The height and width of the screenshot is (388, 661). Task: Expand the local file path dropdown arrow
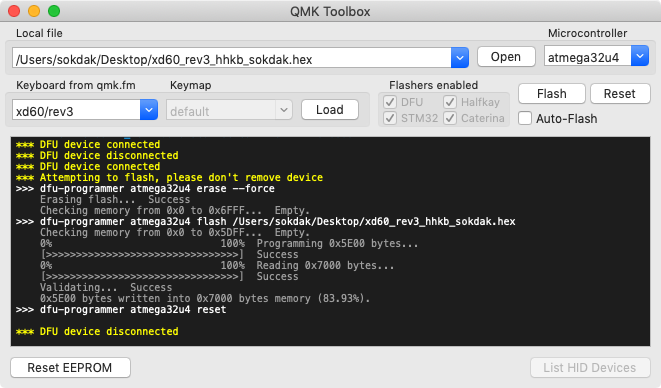click(x=460, y=58)
